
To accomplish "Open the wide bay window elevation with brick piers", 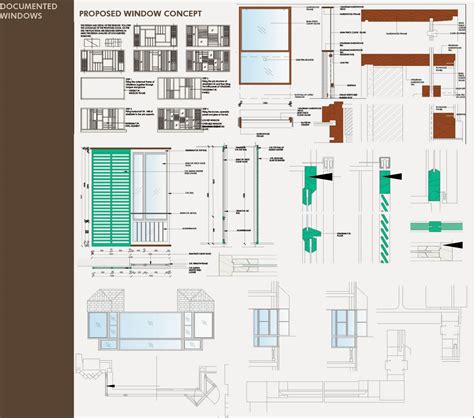I will pos(151,319).
